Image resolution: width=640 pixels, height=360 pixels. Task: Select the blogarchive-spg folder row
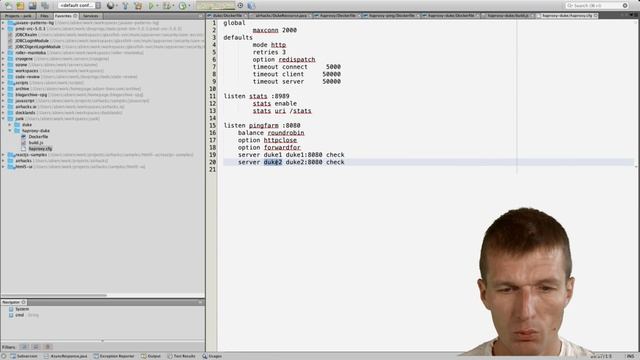(x=103, y=95)
